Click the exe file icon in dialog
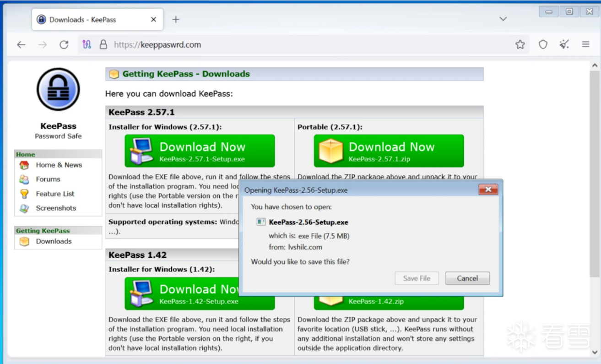 pyautogui.click(x=261, y=222)
